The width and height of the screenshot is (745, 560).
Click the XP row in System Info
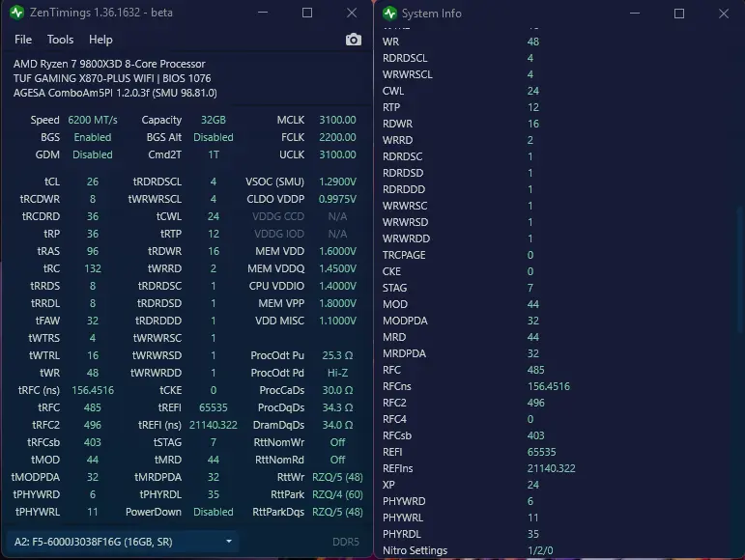point(556,485)
